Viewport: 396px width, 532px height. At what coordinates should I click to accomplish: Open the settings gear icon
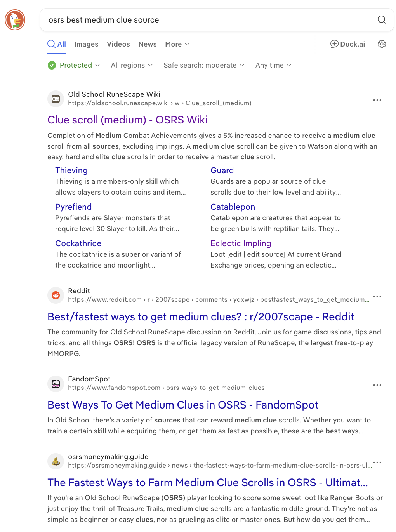tap(382, 44)
